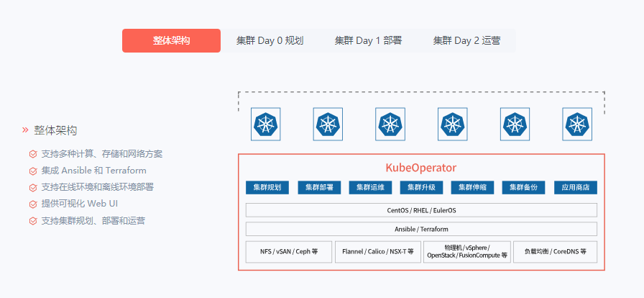Click the CentOS / RHEL / EulerOS bar
The height and width of the screenshot is (298, 644).
(421, 210)
